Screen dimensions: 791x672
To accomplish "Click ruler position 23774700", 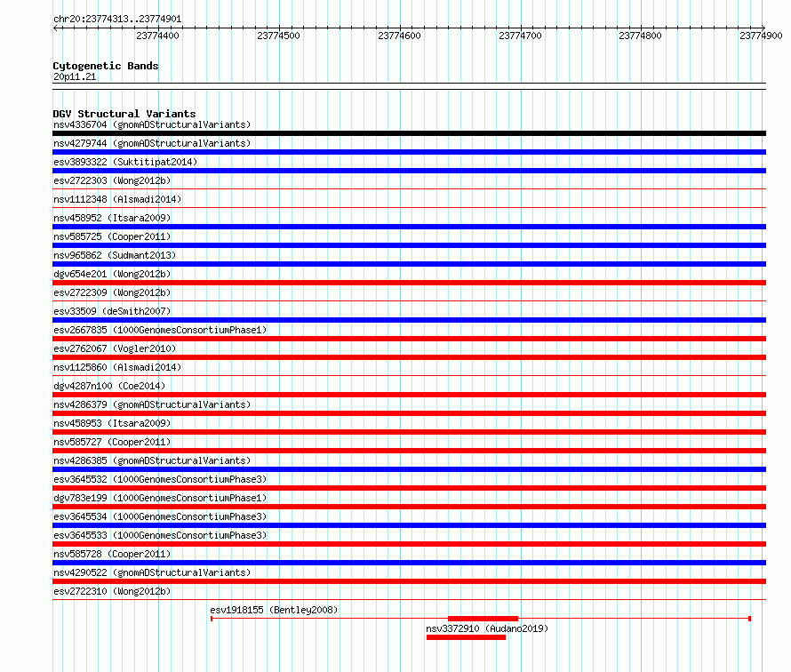I will (520, 36).
